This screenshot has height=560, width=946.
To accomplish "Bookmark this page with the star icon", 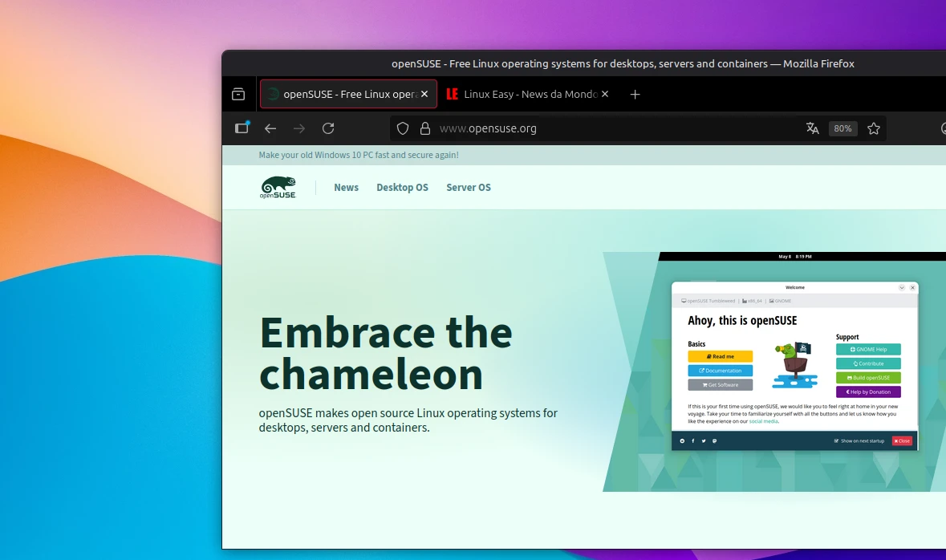I will [874, 128].
